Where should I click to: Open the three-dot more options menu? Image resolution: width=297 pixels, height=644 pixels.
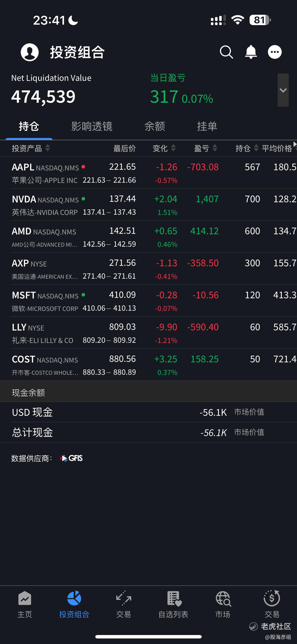click(x=275, y=52)
